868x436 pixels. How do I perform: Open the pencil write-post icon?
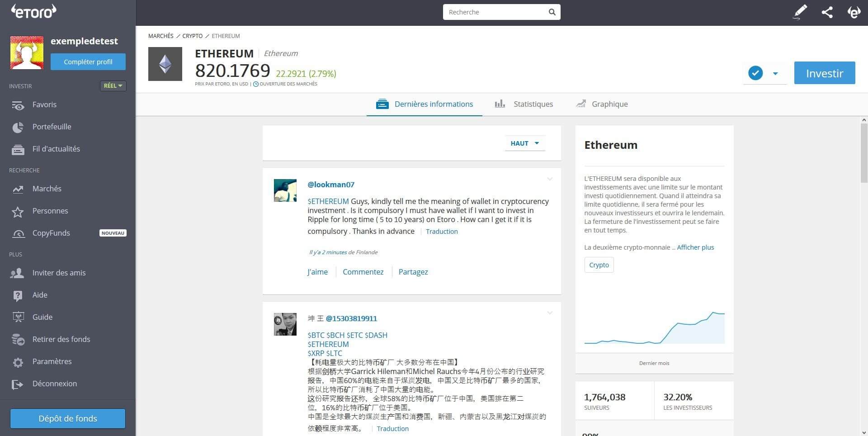click(x=800, y=12)
